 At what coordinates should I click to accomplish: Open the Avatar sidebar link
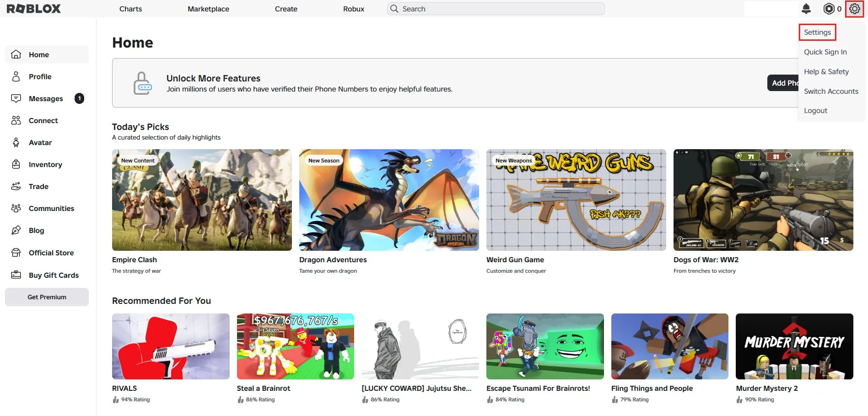[40, 142]
